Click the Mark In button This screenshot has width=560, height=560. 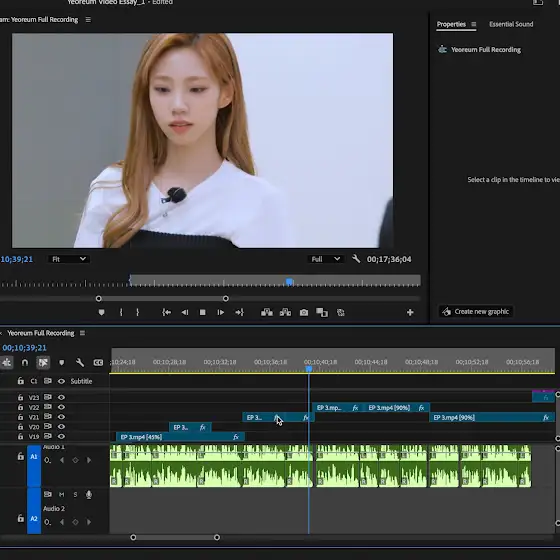pos(121,312)
